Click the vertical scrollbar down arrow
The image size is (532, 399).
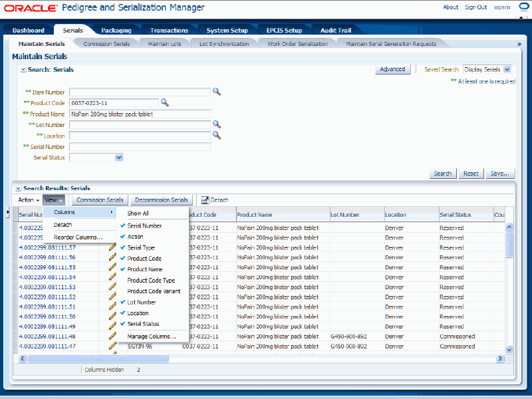(x=509, y=350)
